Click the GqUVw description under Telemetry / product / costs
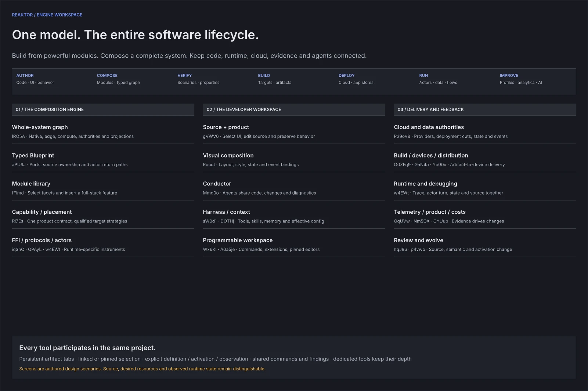 pyautogui.click(x=449, y=221)
